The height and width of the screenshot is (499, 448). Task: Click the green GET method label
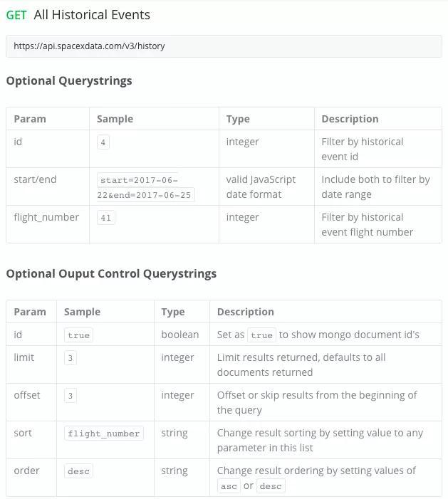[x=16, y=15]
